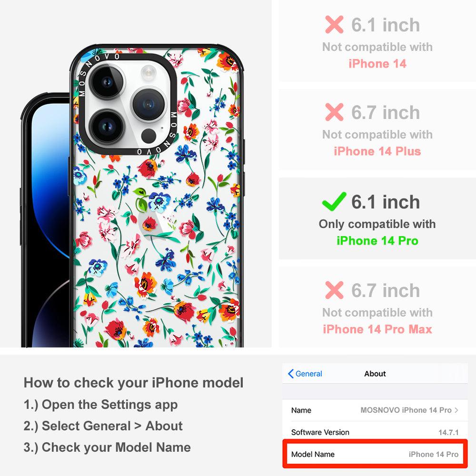Click the green iPhone 14 Pro text
Screen dimensions: 476x476
pos(377,241)
